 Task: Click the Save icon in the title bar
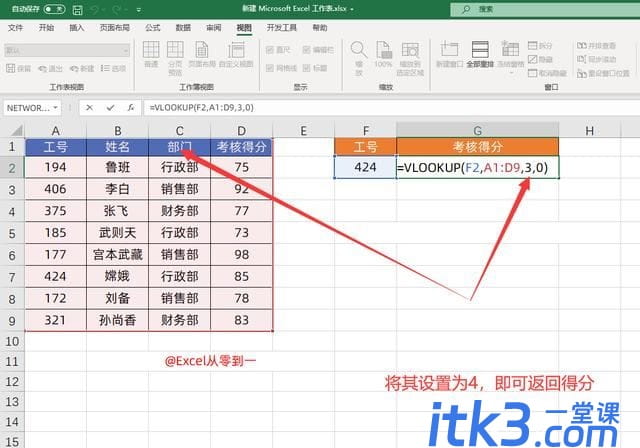78,10
